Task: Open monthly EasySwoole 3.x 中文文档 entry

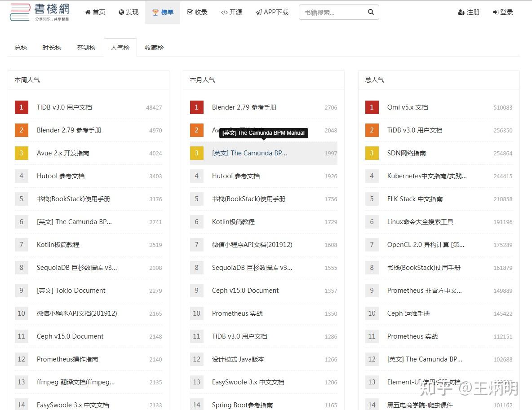Action: pos(248,382)
